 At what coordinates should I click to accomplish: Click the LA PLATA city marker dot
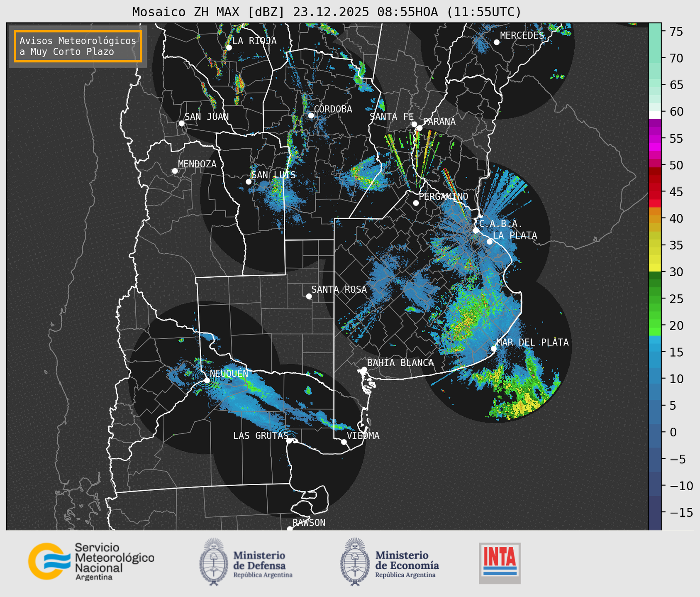click(490, 242)
